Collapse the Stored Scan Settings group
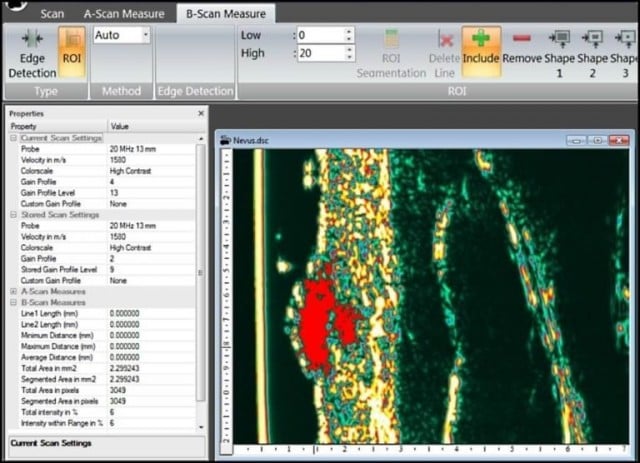 point(13,215)
